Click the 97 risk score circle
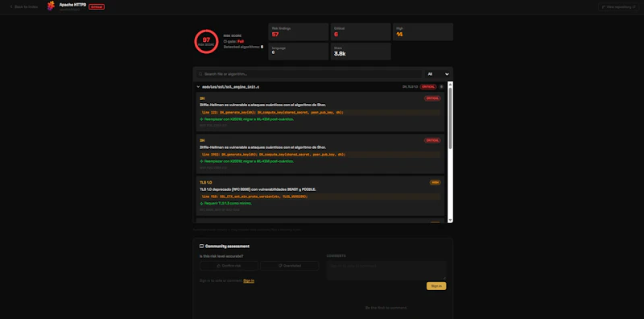The image size is (644, 319). click(x=206, y=42)
